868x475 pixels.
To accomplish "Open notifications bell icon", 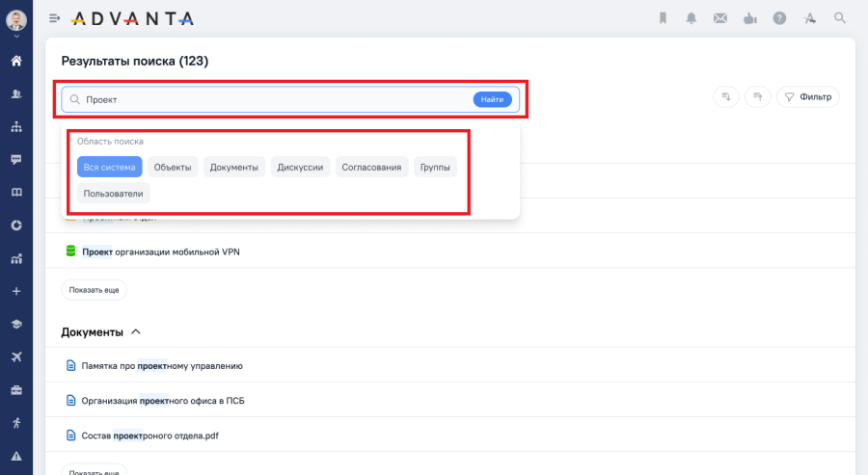I will (692, 19).
